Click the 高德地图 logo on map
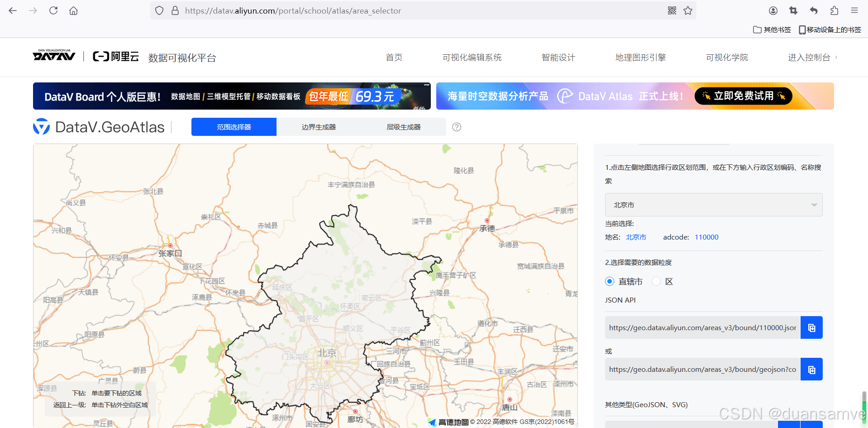 point(448,422)
